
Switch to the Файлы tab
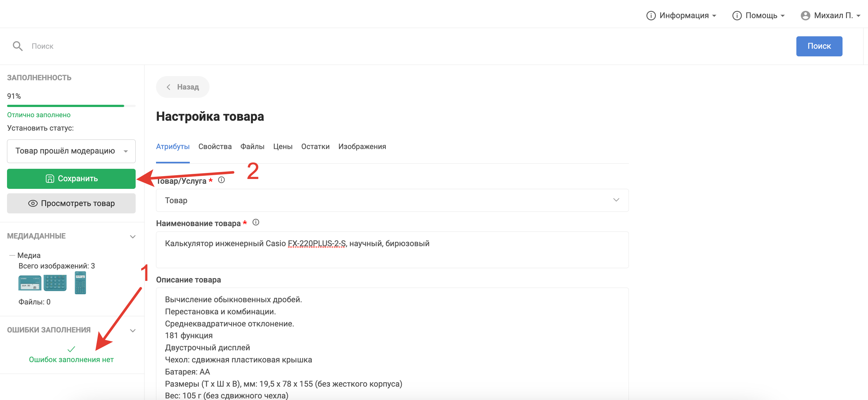(252, 146)
